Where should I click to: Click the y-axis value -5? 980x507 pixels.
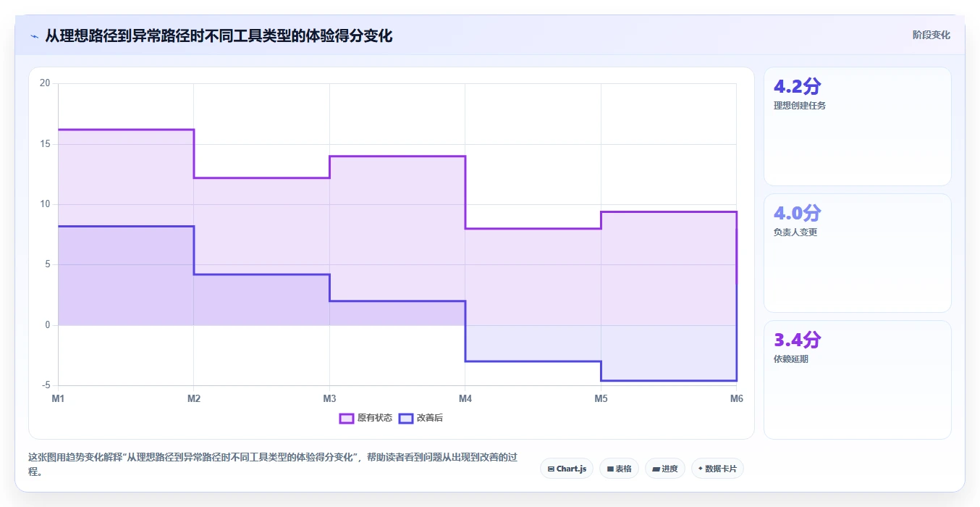pyautogui.click(x=46, y=385)
